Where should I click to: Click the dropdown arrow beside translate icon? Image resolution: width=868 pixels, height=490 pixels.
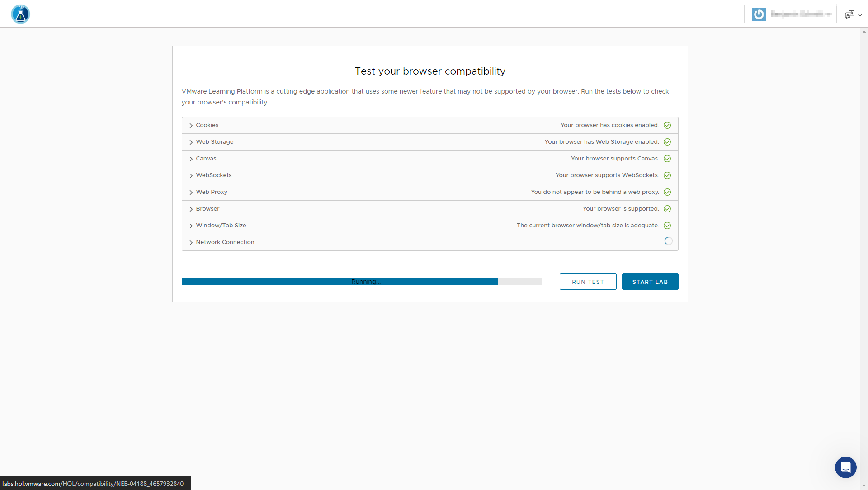pos(860,15)
